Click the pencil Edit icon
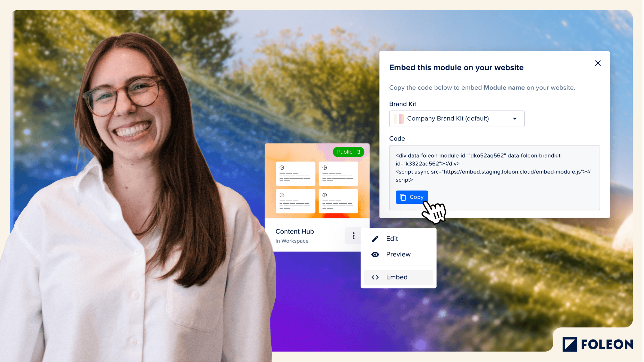The image size is (644, 362). (x=376, y=239)
